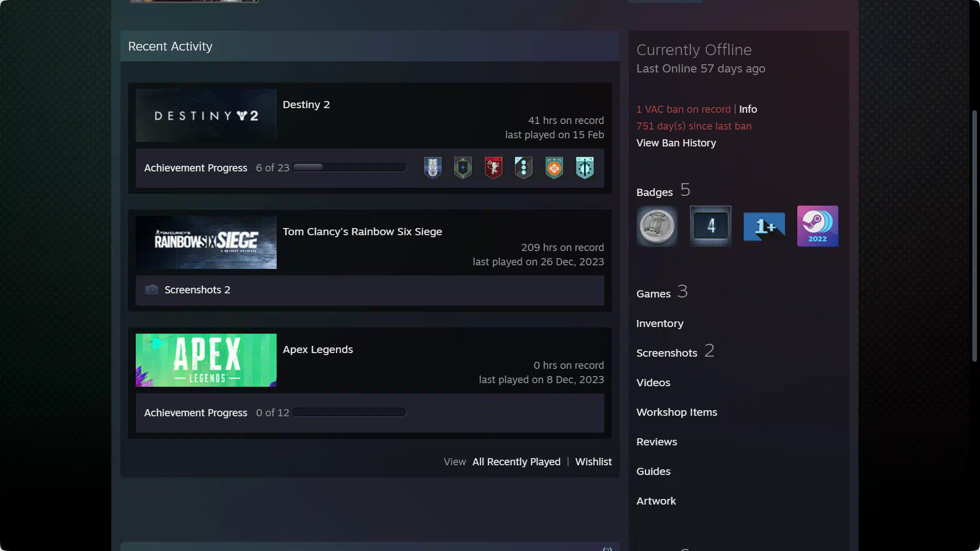Screen dimensions: 980x551
Task: Open the orange emblem Destiny 2 achievement icon
Action: 554,168
